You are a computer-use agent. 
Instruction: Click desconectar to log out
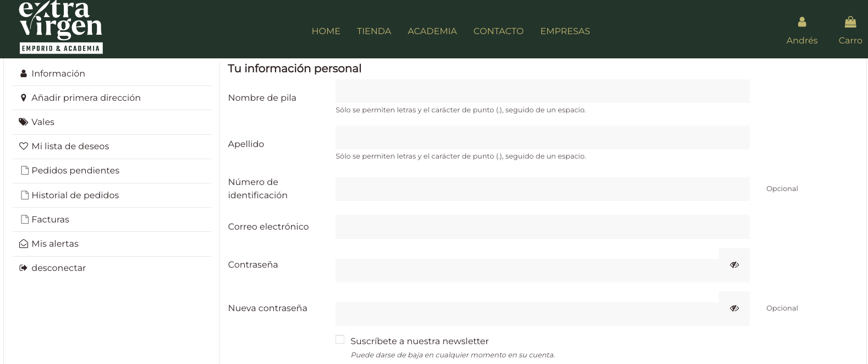pos(112,268)
